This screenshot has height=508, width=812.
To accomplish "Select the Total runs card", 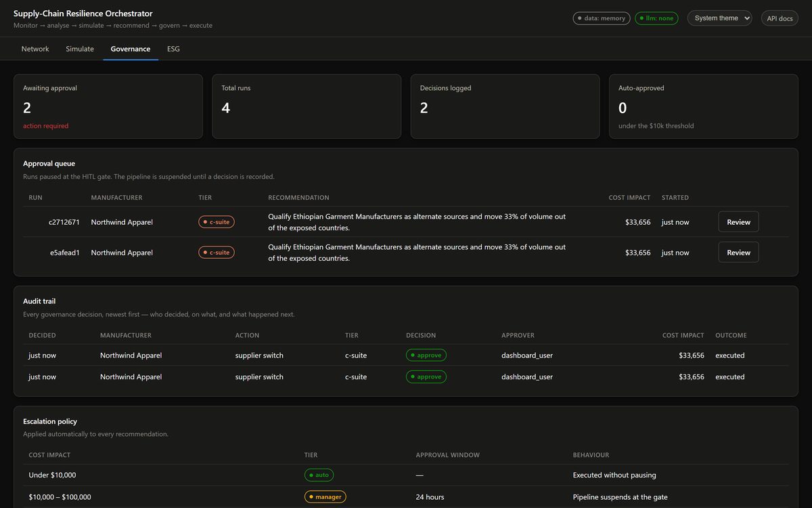I will coord(307,106).
